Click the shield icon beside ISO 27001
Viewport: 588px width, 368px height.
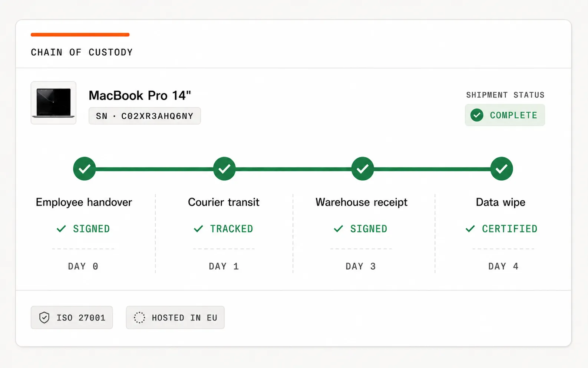click(44, 318)
